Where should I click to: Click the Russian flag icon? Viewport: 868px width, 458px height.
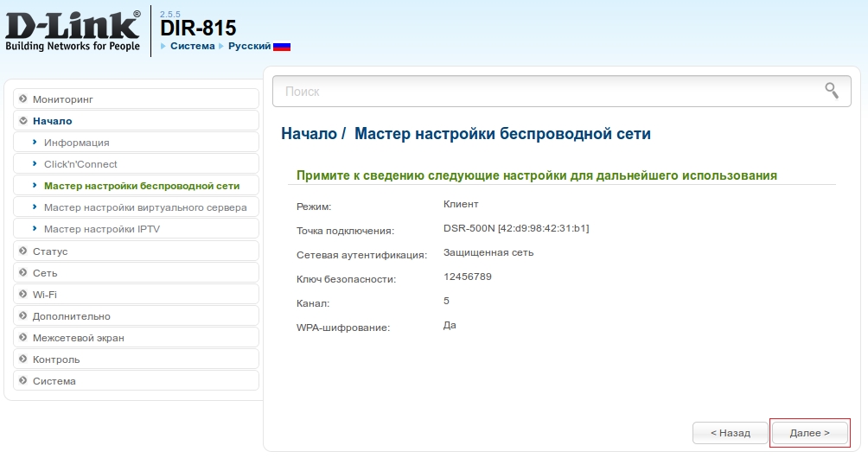[x=282, y=47]
